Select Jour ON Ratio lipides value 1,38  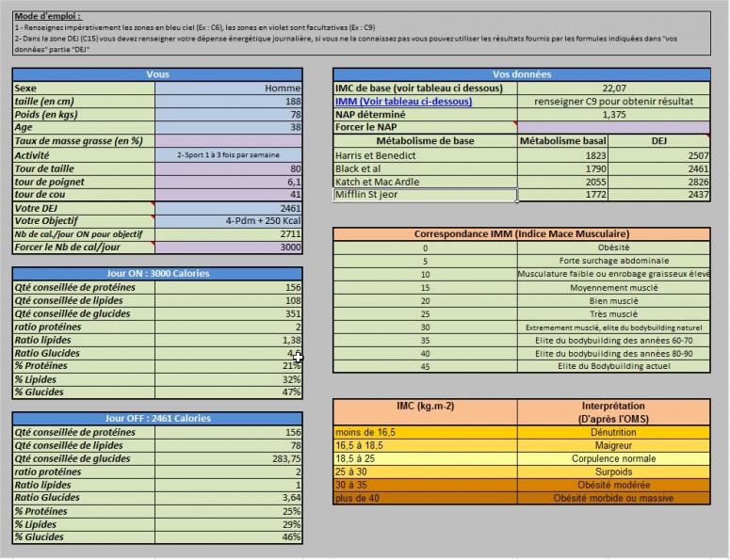click(229, 341)
